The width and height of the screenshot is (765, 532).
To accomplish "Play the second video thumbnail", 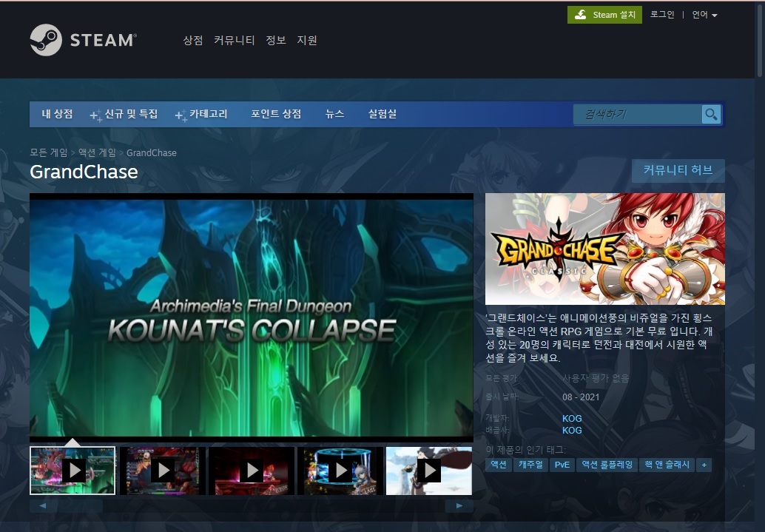I will 163,471.
